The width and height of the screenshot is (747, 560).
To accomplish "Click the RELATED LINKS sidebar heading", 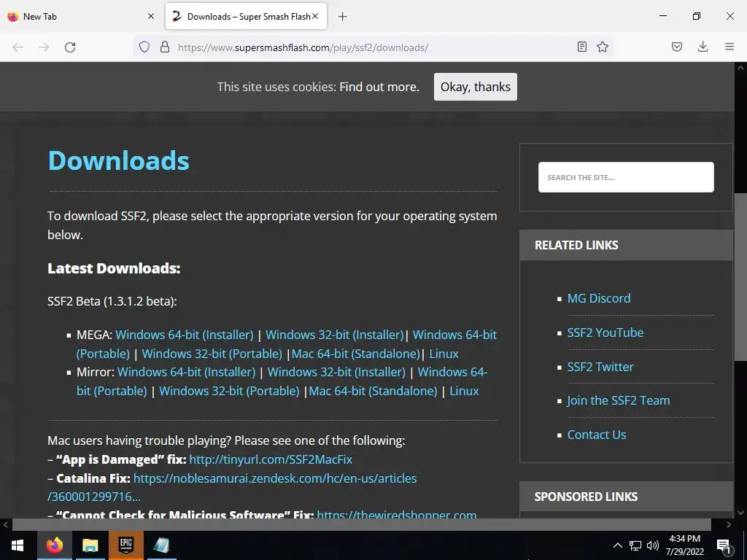I will point(576,245).
